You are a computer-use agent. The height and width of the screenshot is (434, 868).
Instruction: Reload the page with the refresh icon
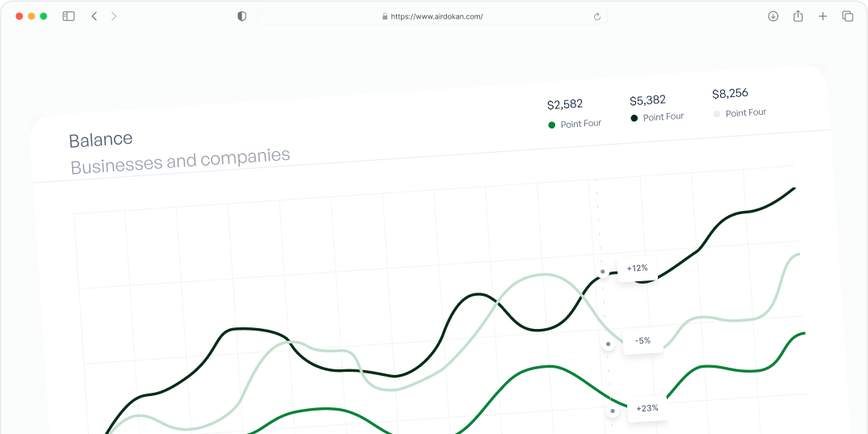coord(597,16)
